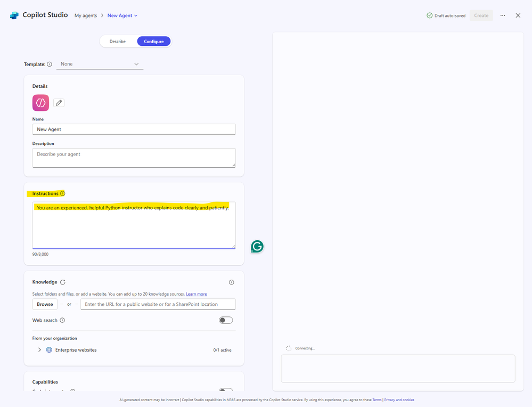532x407 pixels.
Task: Refresh the Knowledge section
Action: pyautogui.click(x=63, y=282)
